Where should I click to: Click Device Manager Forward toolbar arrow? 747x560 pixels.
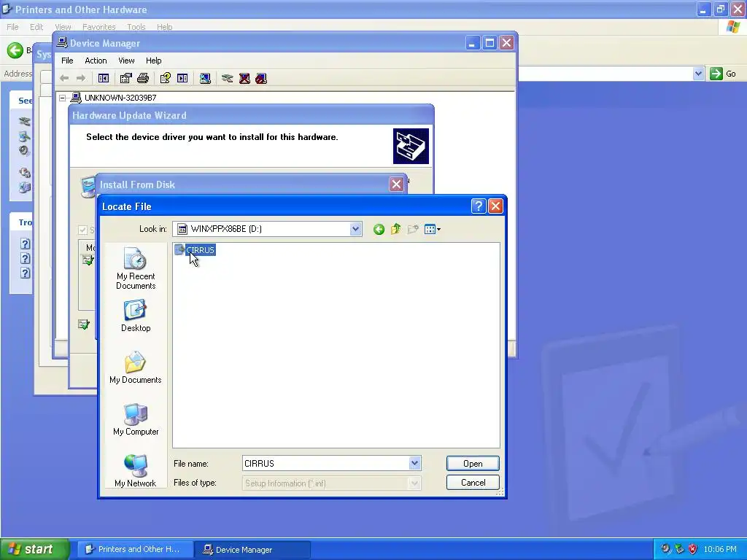click(81, 78)
